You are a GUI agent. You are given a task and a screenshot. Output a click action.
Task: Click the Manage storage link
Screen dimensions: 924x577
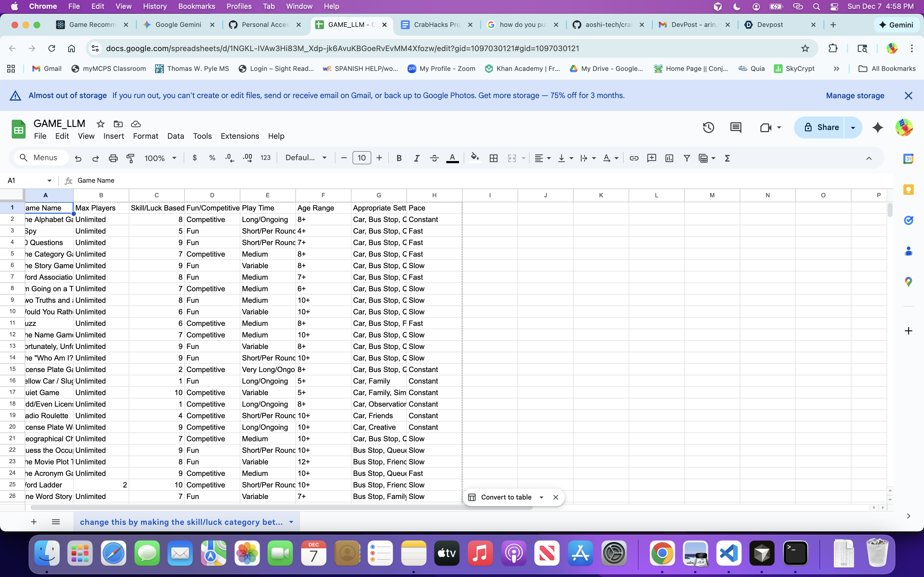(x=855, y=96)
